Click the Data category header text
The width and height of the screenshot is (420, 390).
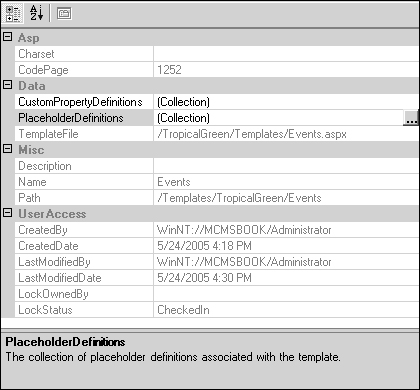pos(32,86)
